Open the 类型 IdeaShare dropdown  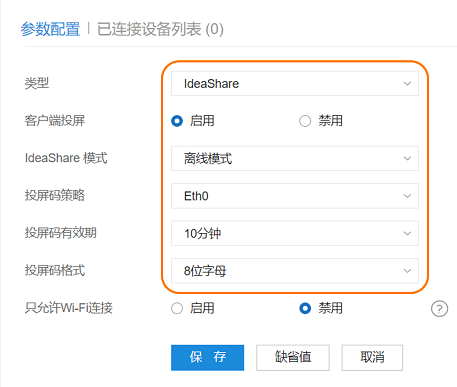[x=295, y=83]
